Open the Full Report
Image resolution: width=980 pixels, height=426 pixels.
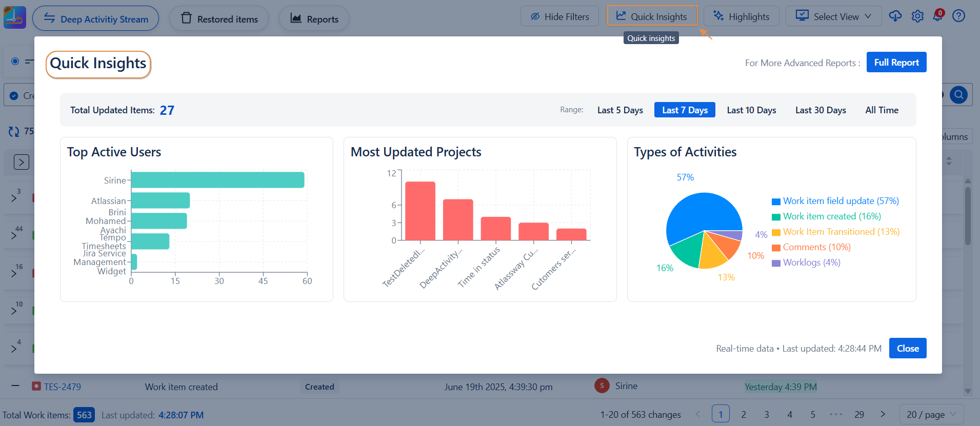click(896, 63)
